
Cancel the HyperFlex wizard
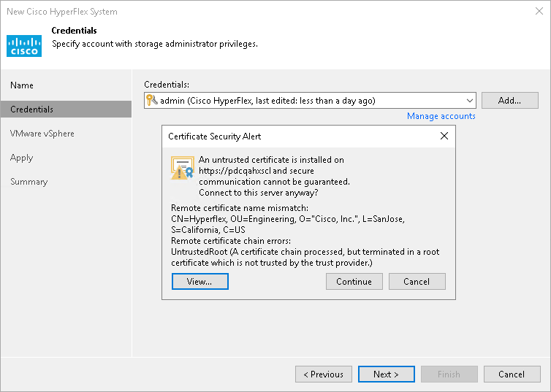[x=512, y=374]
